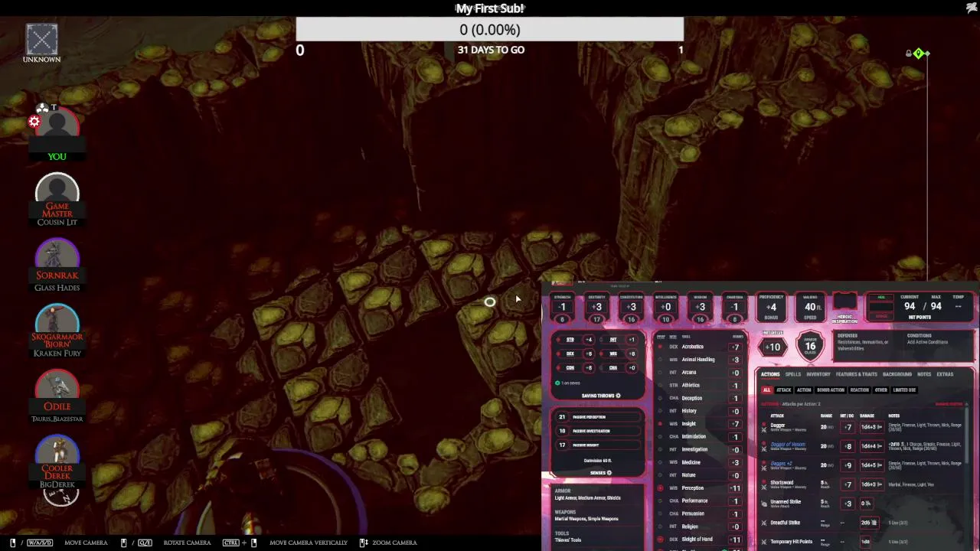Image resolution: width=980 pixels, height=551 pixels.
Task: Open the Actions tab in character sheet
Action: coord(770,374)
